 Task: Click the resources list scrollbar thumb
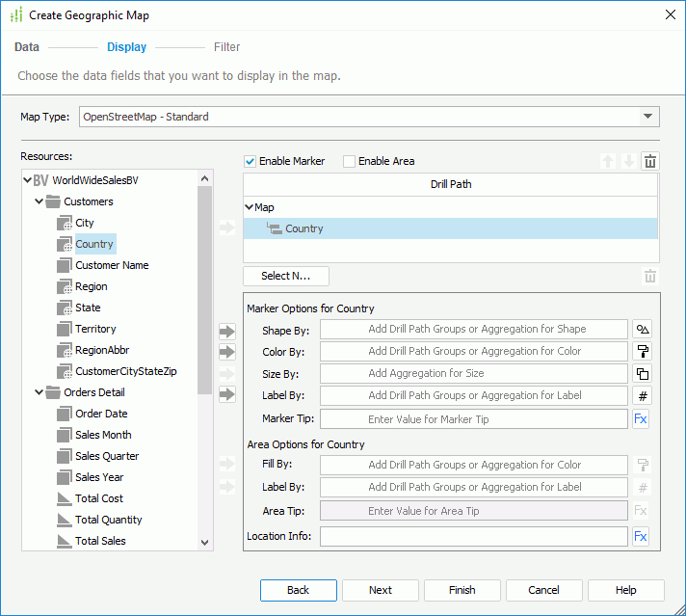tap(204, 290)
